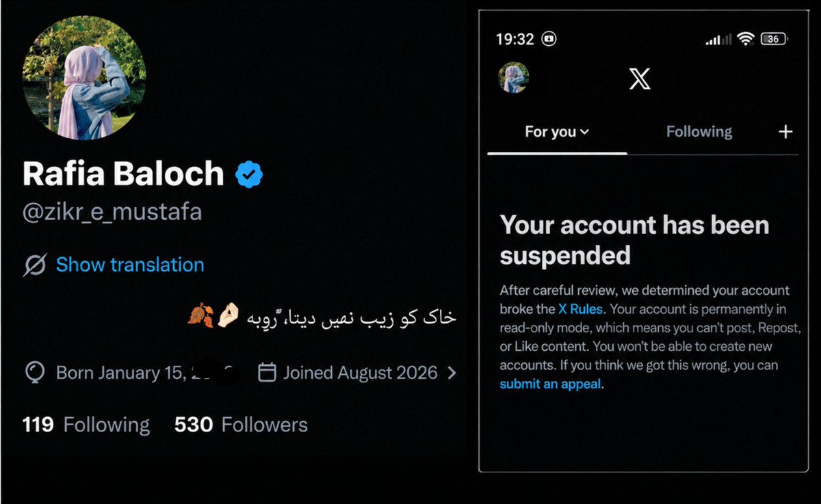Image resolution: width=821 pixels, height=504 pixels.
Task: Click the X logo in phone header
Action: coord(640,79)
